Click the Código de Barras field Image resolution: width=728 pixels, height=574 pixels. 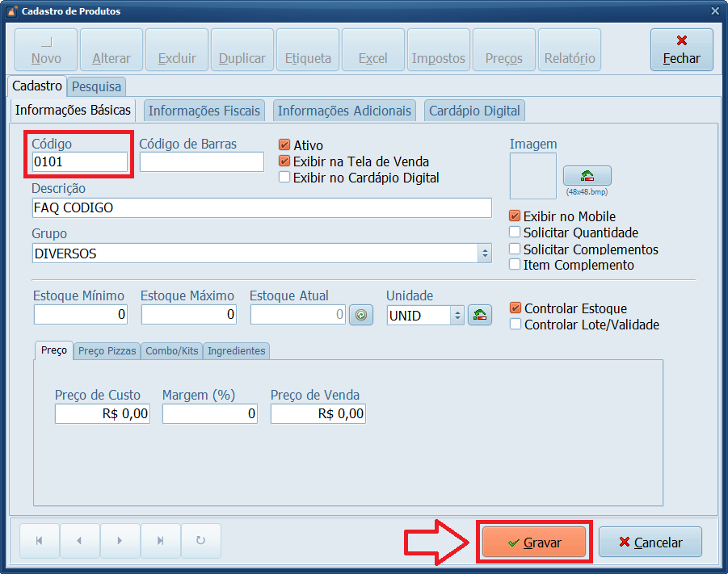[x=202, y=162]
